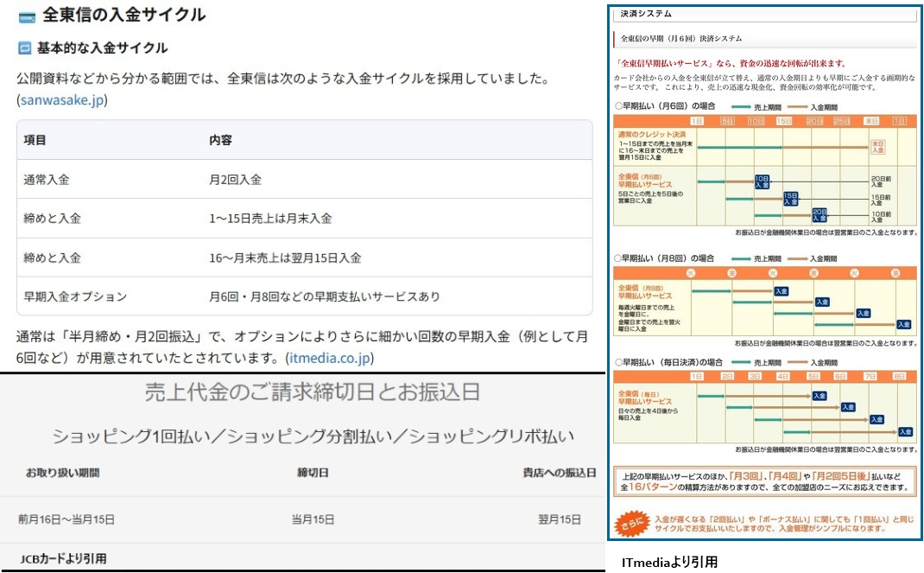Click the 全東信の早期（月6回）決済システム title
This screenshot has width=924, height=573.
click(x=680, y=38)
